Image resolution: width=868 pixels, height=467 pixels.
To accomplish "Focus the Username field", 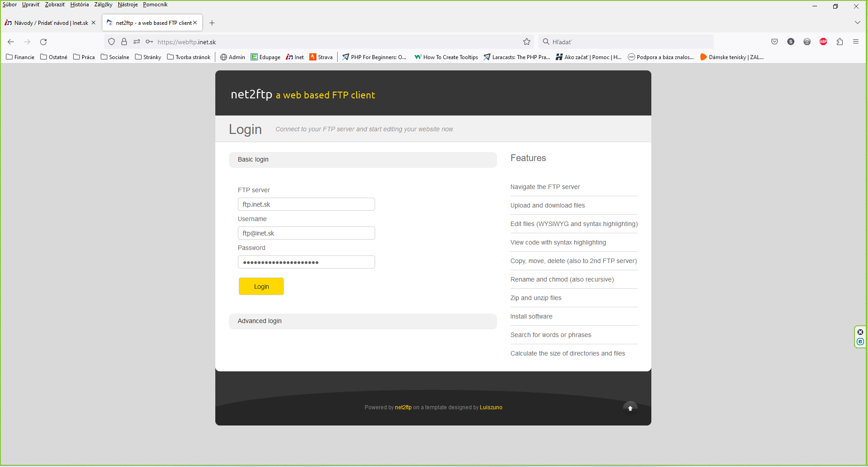I will (306, 233).
